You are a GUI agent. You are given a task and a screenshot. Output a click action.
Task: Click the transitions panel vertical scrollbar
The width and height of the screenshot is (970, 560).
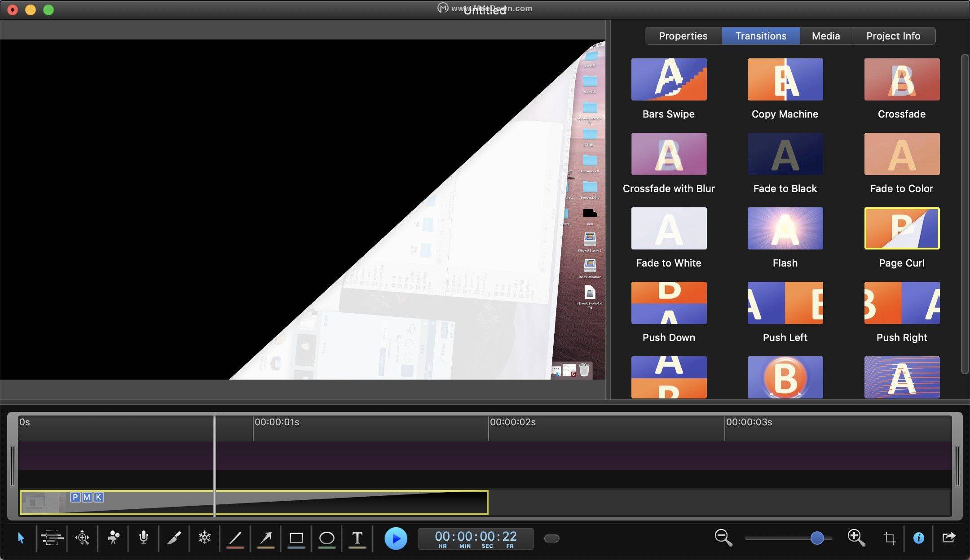965,214
